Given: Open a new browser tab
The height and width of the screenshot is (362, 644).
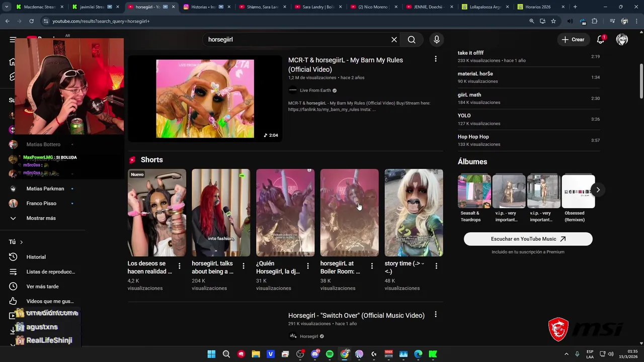Looking at the screenshot, I should (575, 7).
